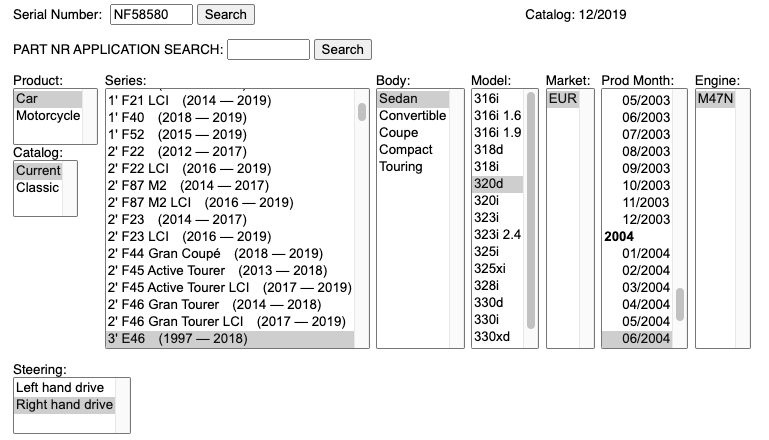Select model 316i
The width and height of the screenshot is (769, 440).
pos(498,99)
